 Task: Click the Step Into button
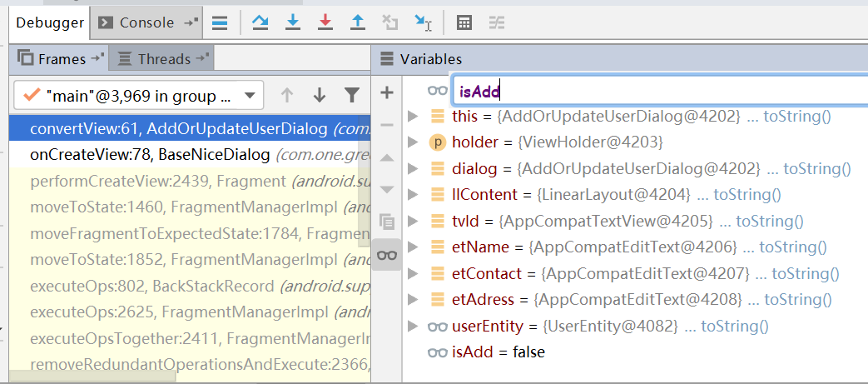(293, 22)
